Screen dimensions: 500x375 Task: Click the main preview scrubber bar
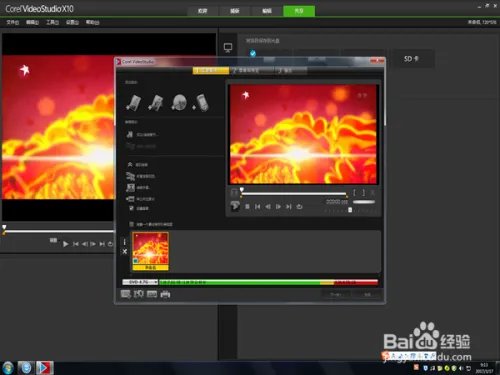[58, 231]
